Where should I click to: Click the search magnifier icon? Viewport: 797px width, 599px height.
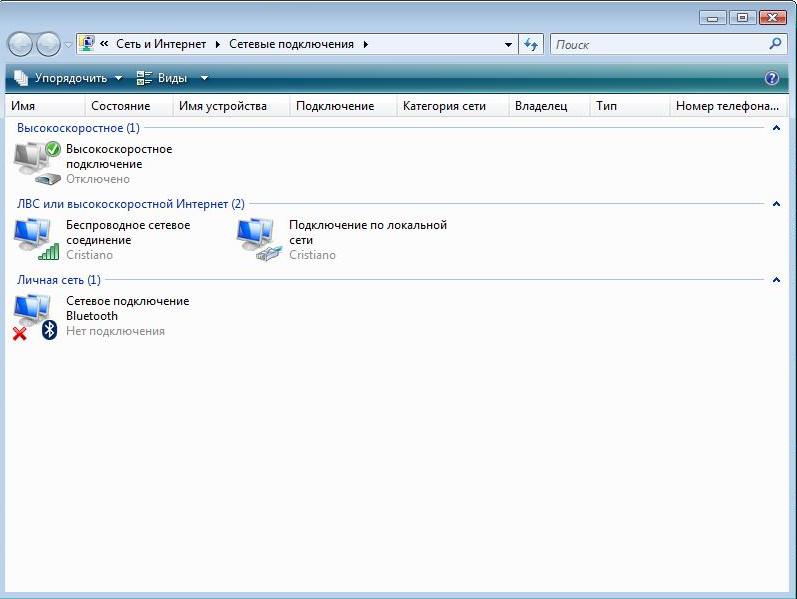click(x=775, y=44)
